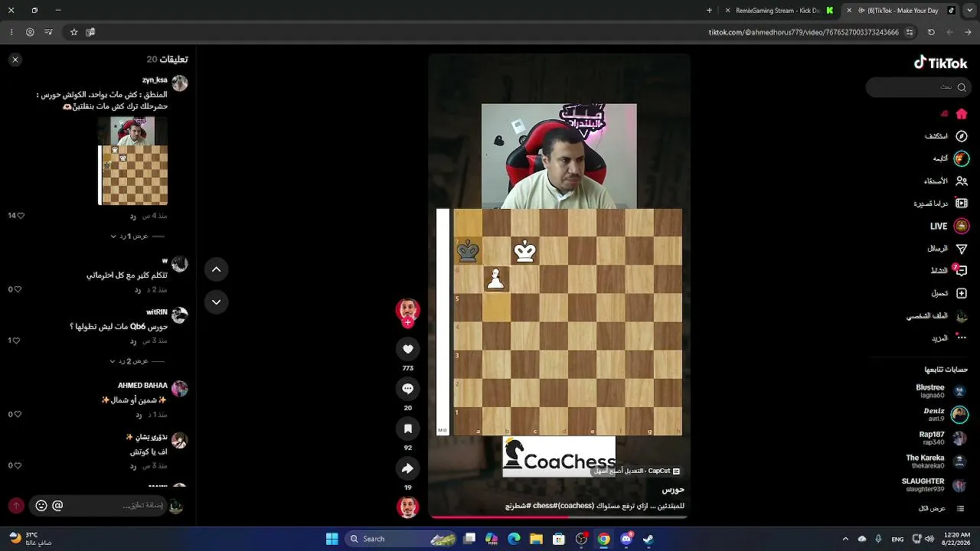980x551 pixels.
Task: Share the video using arrow icon
Action: point(408,468)
